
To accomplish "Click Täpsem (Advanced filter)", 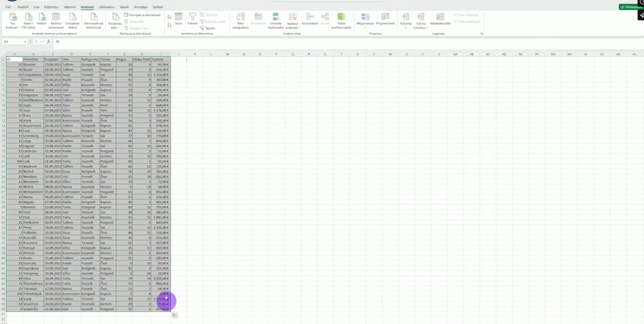I will [x=208, y=28].
